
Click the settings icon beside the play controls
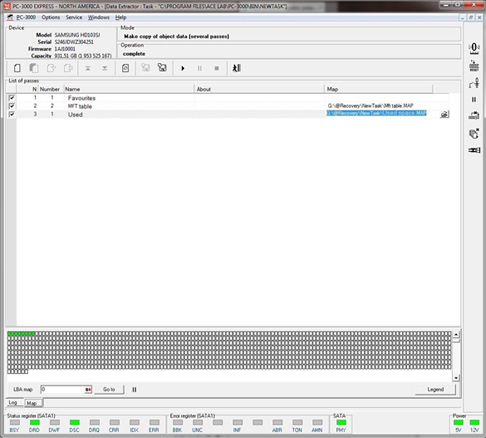click(125, 68)
